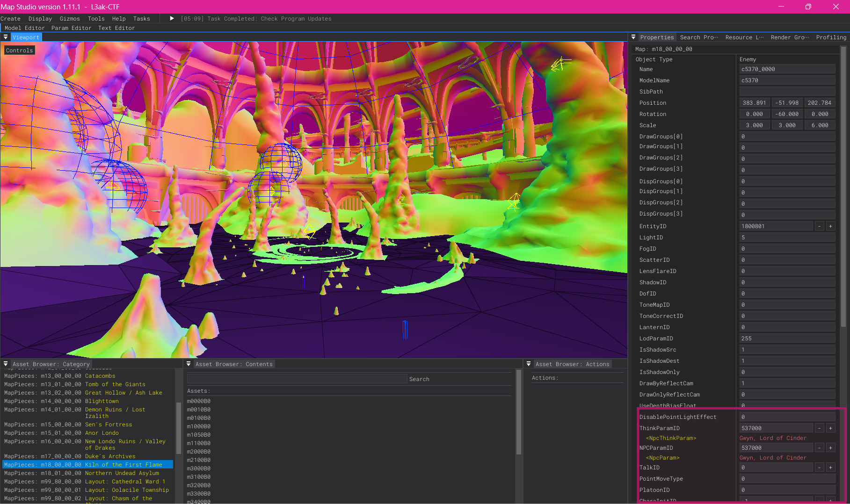Select Kiln of the First Flame category
850x504 pixels.
pos(88,465)
